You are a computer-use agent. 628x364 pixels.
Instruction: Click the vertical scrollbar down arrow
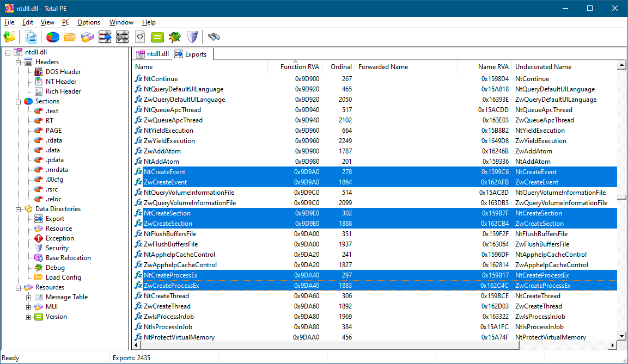click(x=621, y=336)
